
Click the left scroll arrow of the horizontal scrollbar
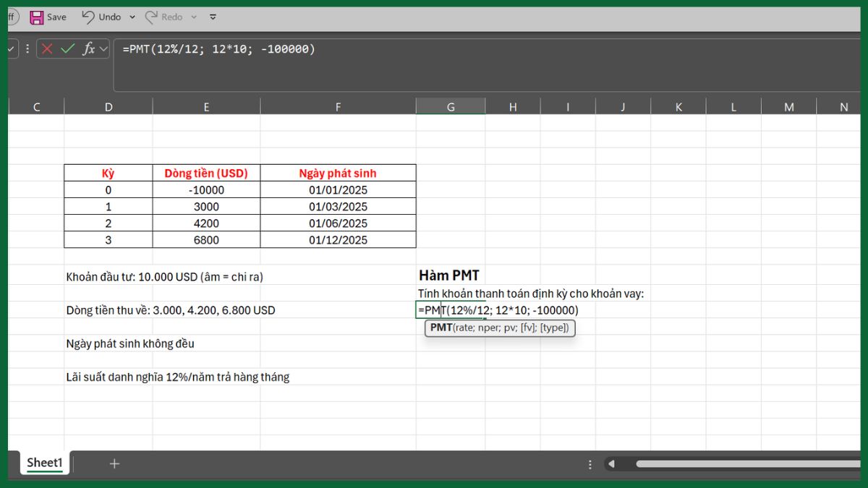click(x=612, y=463)
